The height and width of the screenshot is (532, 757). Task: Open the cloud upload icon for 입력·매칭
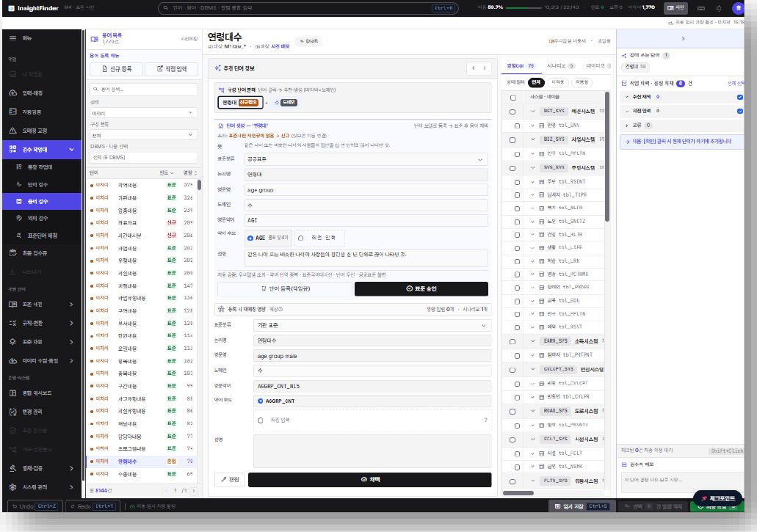coord(13,92)
